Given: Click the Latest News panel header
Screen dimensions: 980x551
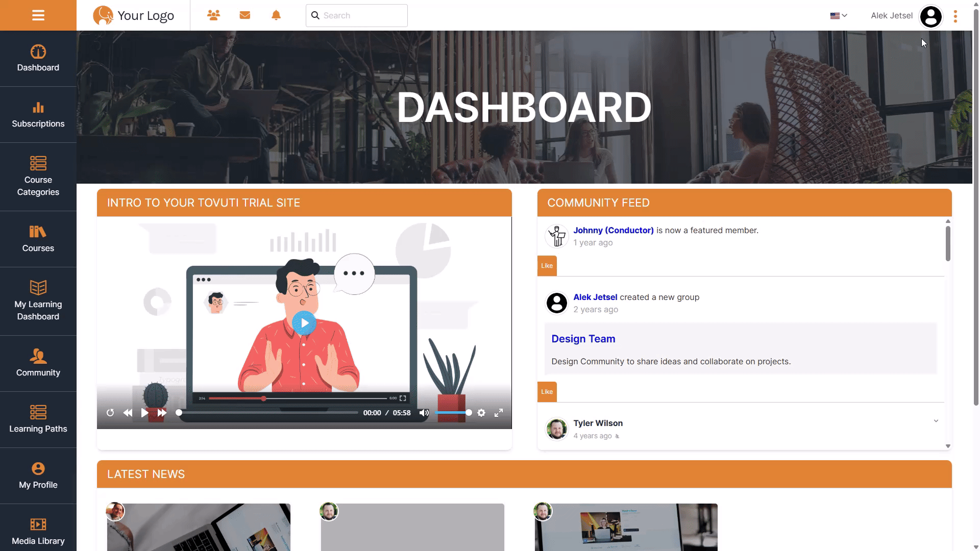Looking at the screenshot, I should [x=524, y=474].
